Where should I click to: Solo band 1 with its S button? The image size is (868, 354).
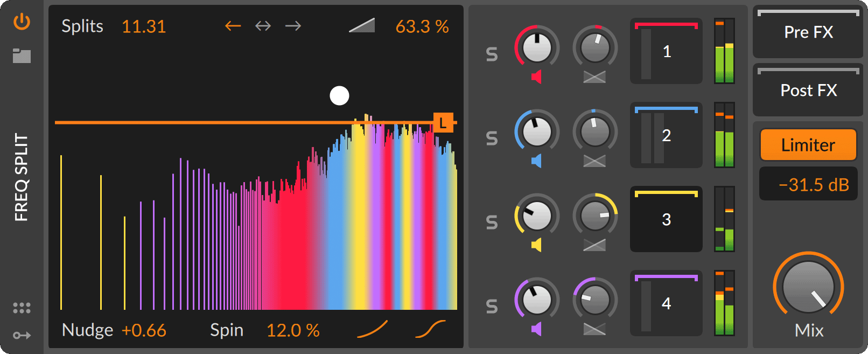(492, 54)
